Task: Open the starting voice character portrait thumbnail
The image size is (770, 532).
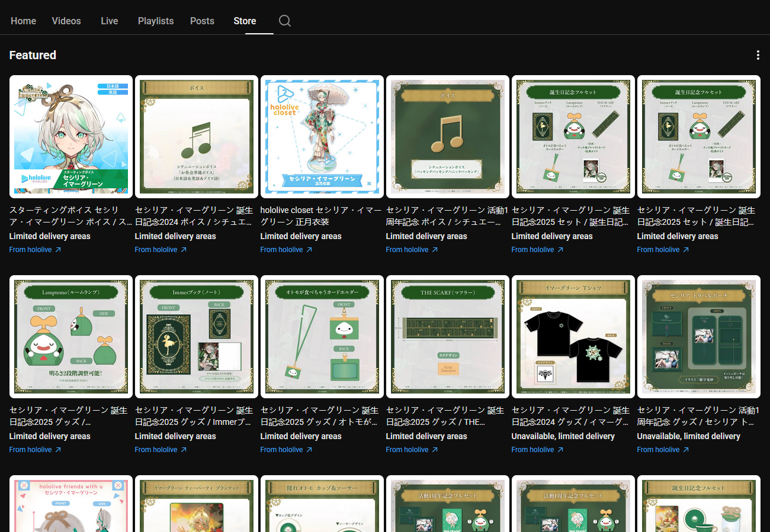Action: click(x=71, y=137)
